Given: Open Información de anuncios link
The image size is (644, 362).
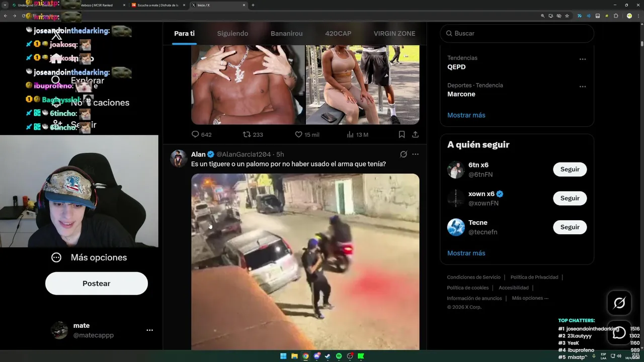Looking at the screenshot, I should point(474,298).
